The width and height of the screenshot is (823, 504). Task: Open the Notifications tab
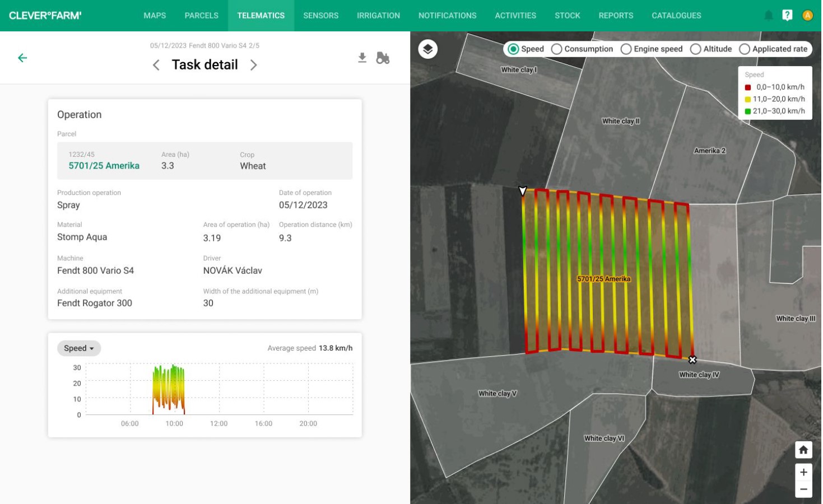coord(448,16)
